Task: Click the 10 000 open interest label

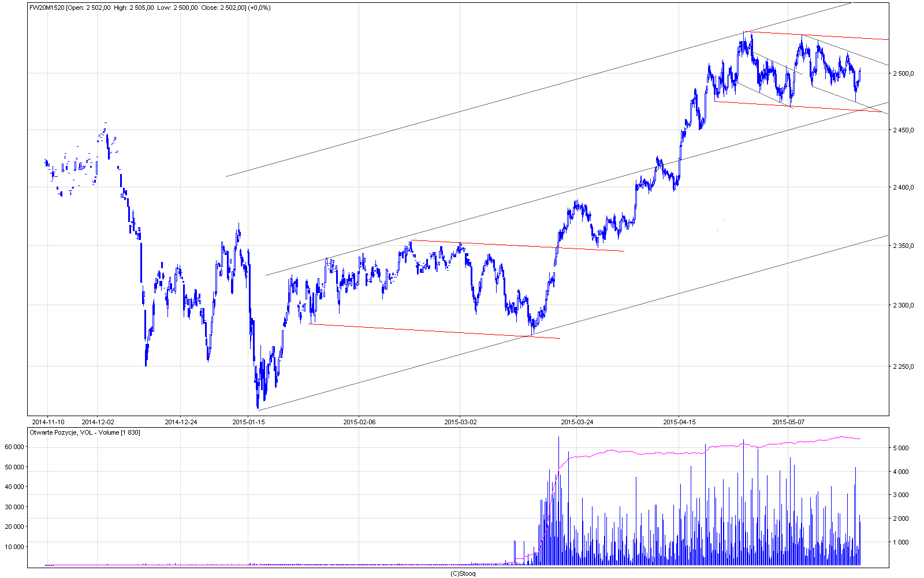Action: point(14,547)
